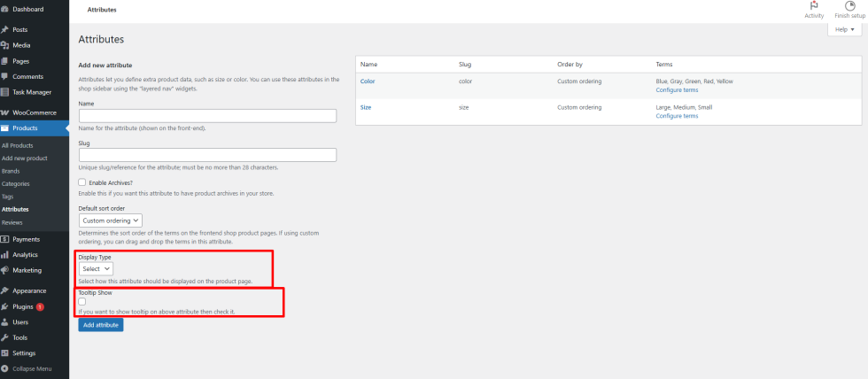Click the 'Add new attribute' heading
The height and width of the screenshot is (379, 868).
click(x=105, y=66)
